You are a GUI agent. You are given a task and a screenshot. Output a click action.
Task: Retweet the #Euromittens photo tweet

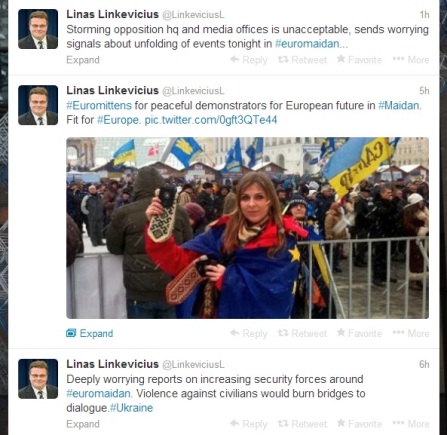302,333
